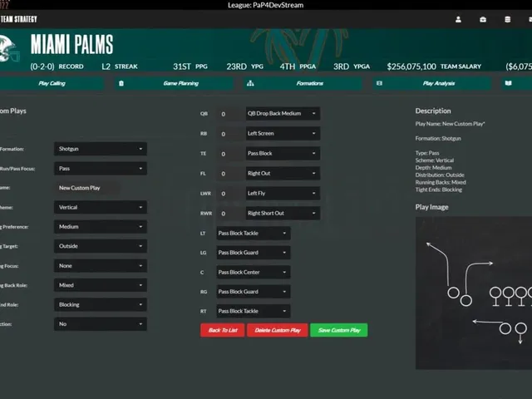Click the play diagram image preview
Viewport: 532px width, 399px height.
pos(474,293)
